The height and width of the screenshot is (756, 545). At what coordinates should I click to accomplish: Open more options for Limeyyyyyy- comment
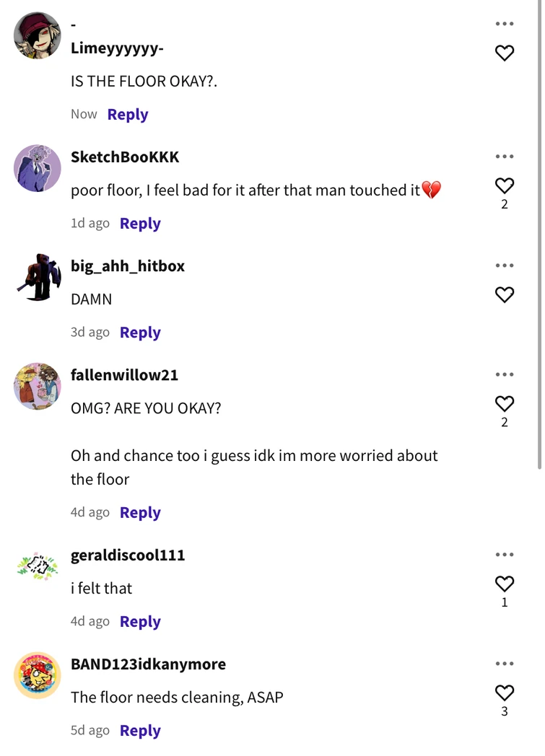(x=505, y=24)
